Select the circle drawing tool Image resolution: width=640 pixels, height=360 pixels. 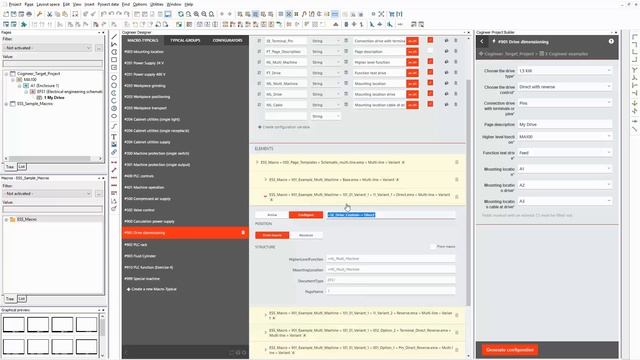click(x=114, y=78)
